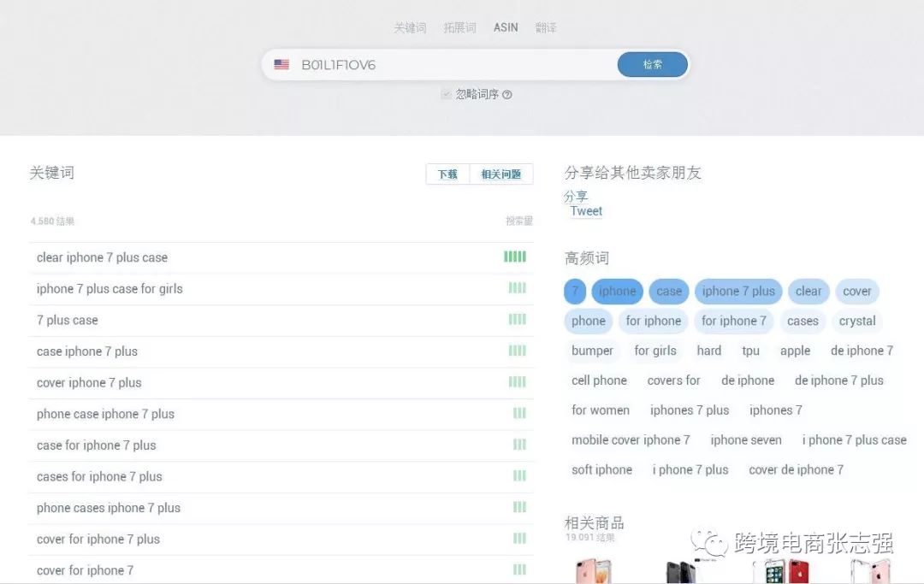The image size is (924, 584).
Task: Click the 'de iphone 7 plus' tag
Action: pos(839,380)
